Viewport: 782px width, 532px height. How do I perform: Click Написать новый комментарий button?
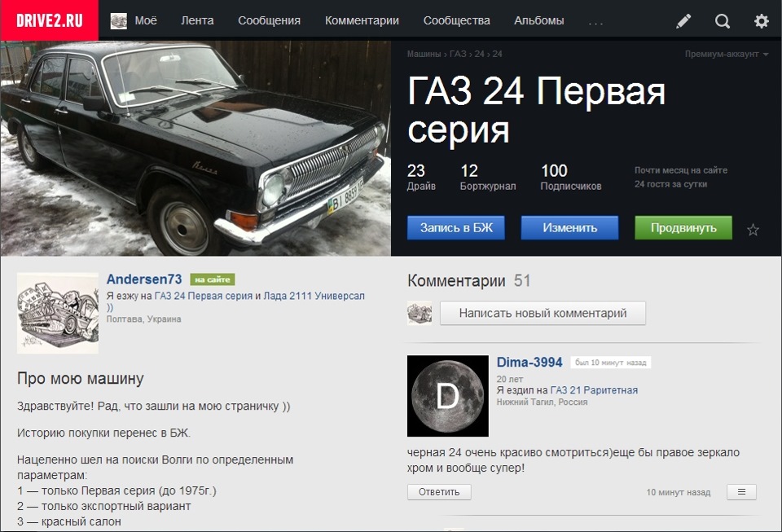pyautogui.click(x=543, y=313)
